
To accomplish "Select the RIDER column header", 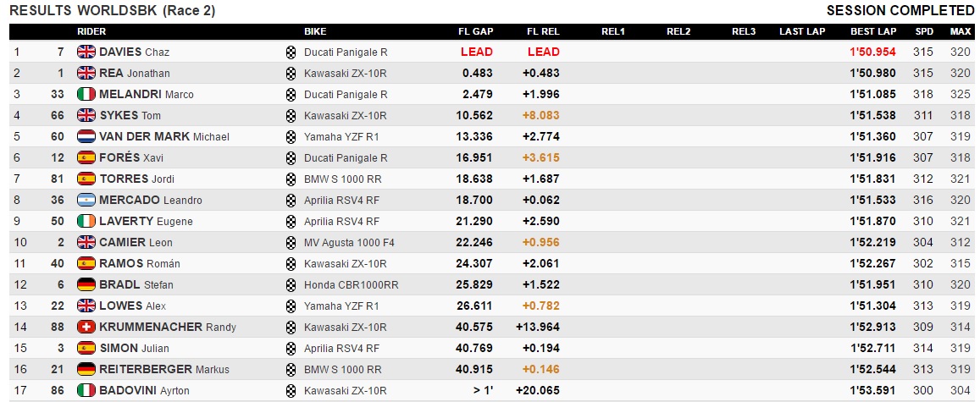I will (x=91, y=31).
